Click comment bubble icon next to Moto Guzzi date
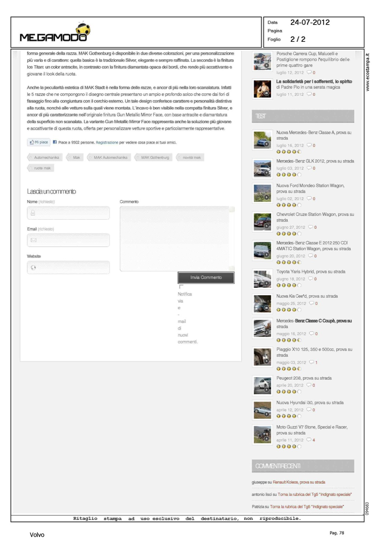The height and width of the screenshot is (550, 392). 309,440
